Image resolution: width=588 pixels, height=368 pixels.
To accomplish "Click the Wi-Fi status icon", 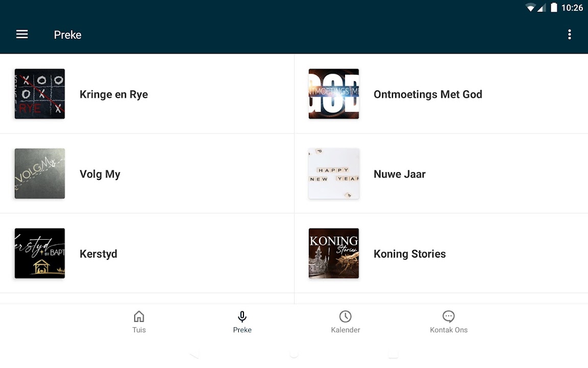I will [x=531, y=8].
